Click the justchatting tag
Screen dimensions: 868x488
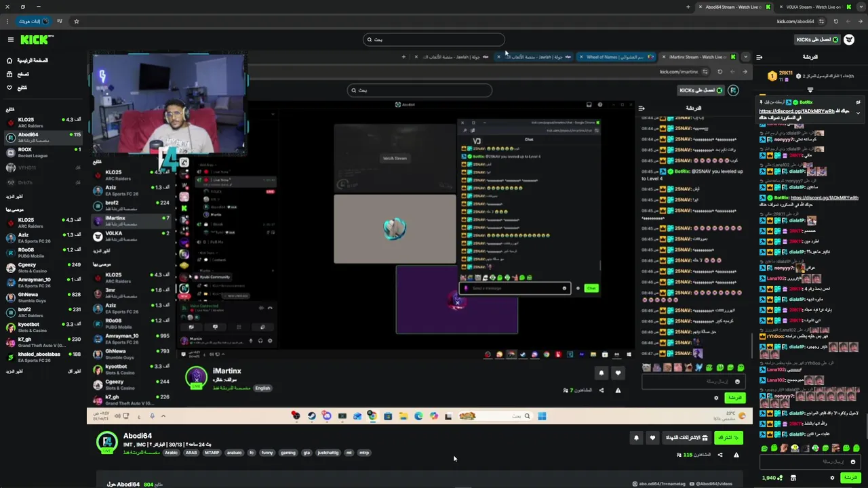point(328,453)
